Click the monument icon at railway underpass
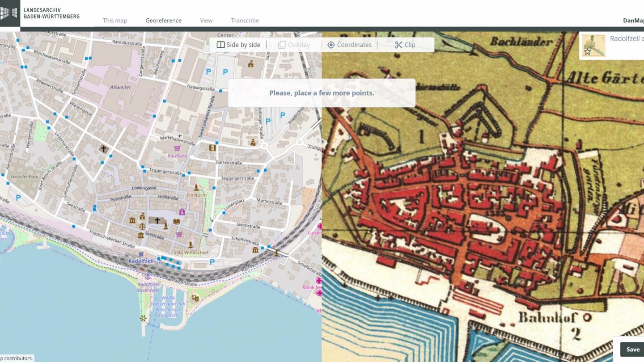This screenshot has width=644, height=362. [276, 253]
